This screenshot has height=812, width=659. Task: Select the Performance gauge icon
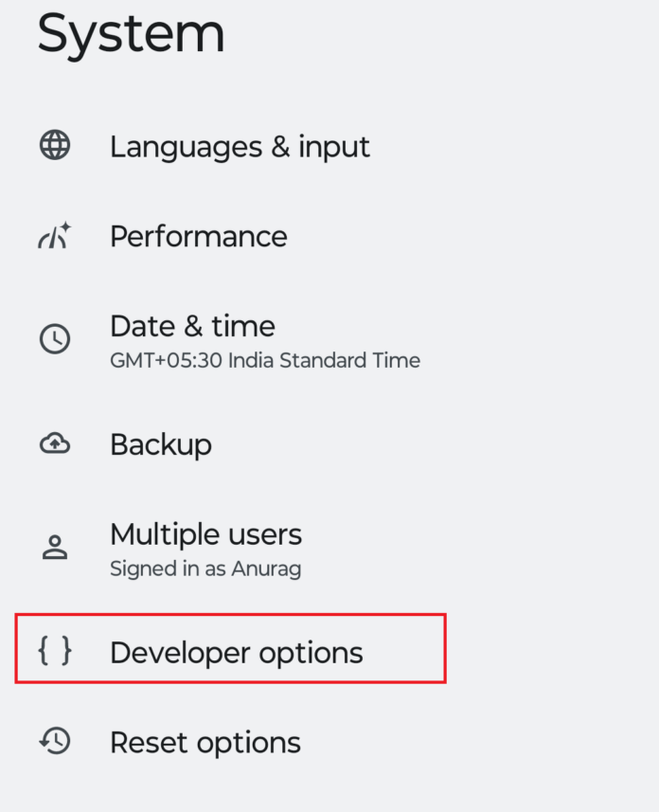coord(55,236)
